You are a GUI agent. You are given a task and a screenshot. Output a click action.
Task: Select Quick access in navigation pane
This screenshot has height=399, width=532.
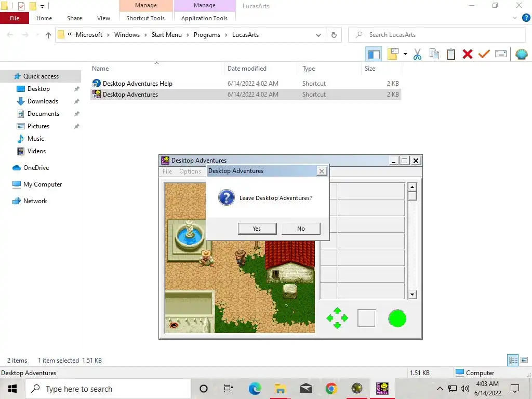[x=41, y=76]
